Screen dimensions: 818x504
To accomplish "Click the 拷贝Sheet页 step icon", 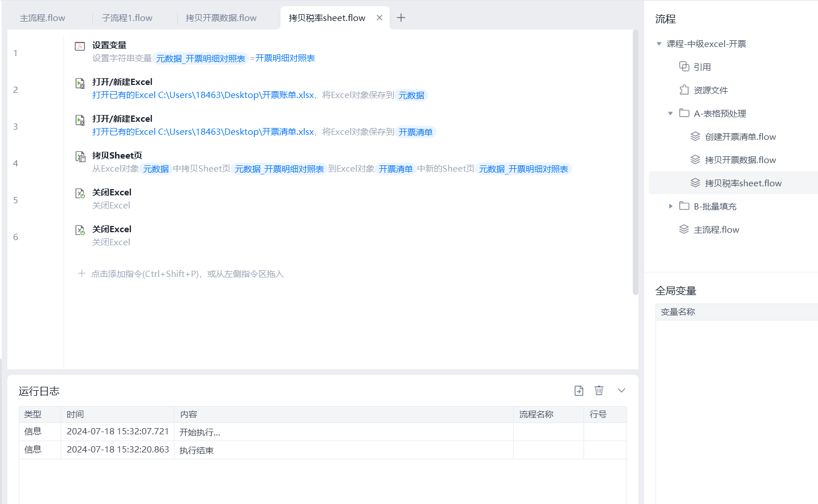I will [80, 157].
